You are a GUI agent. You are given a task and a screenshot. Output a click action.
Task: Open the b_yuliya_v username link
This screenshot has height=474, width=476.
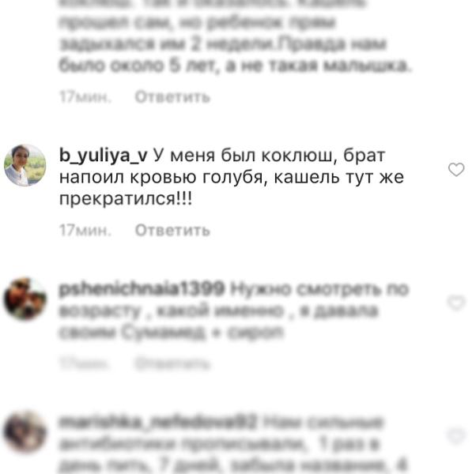point(104,156)
